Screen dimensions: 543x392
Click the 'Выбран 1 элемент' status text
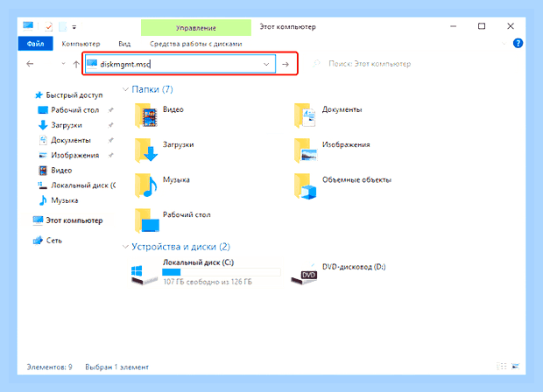pyautogui.click(x=116, y=367)
